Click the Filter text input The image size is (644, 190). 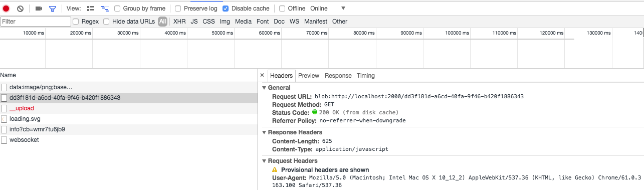click(36, 22)
